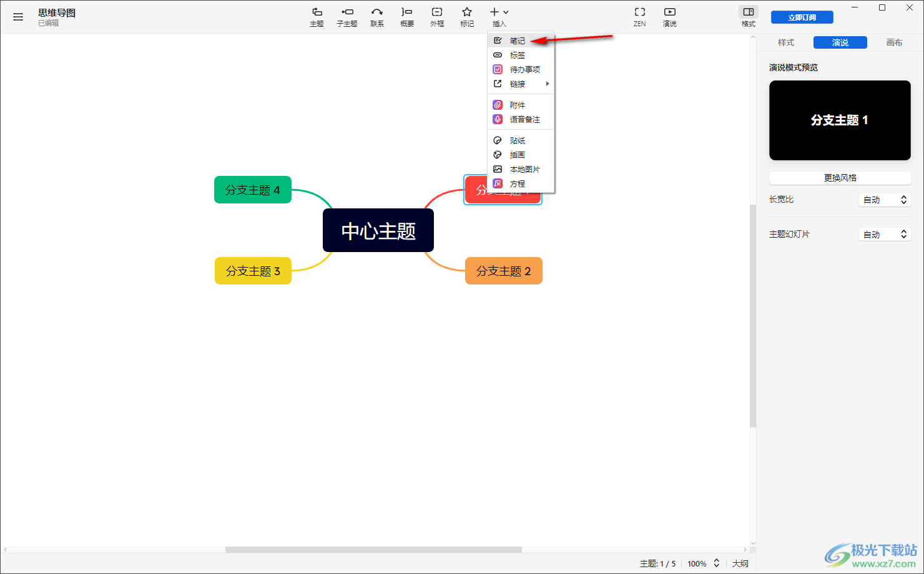Click the pitch mode preview thumbnail
Image resolution: width=924 pixels, height=574 pixels.
click(840, 120)
